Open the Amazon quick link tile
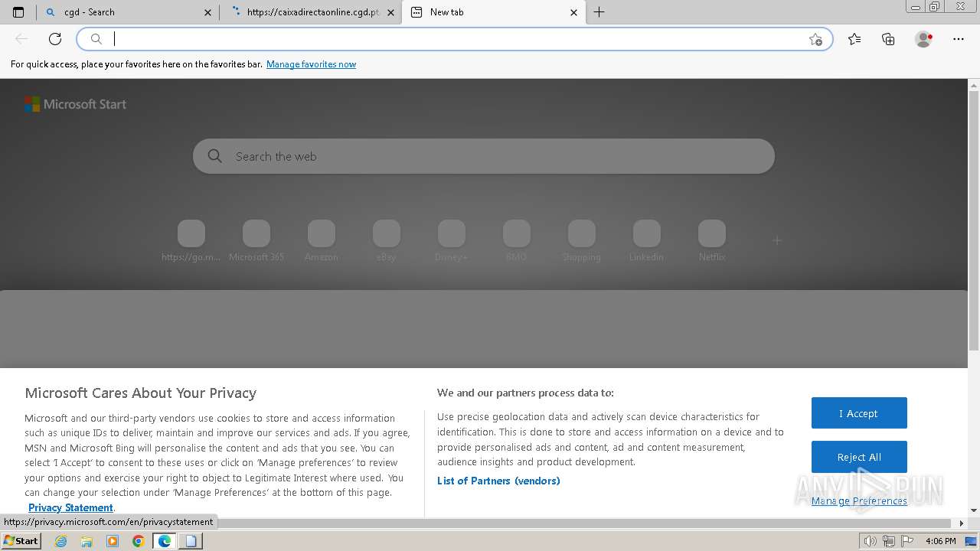Screen dimensions: 980x551 [x=322, y=241]
